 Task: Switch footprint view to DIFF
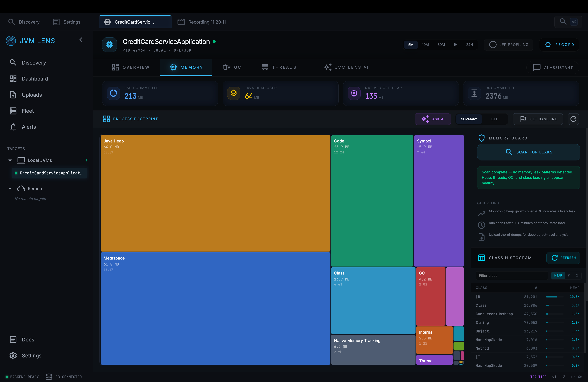tap(494, 119)
